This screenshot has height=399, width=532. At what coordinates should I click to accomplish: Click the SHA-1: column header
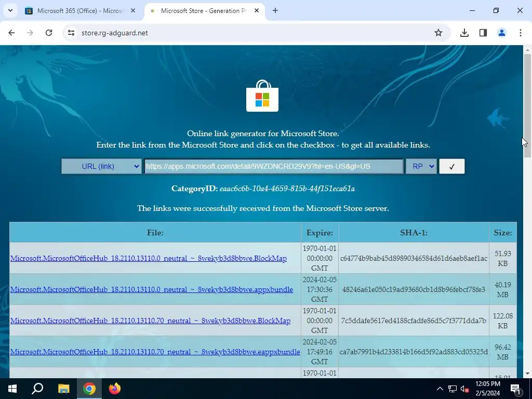pos(414,232)
